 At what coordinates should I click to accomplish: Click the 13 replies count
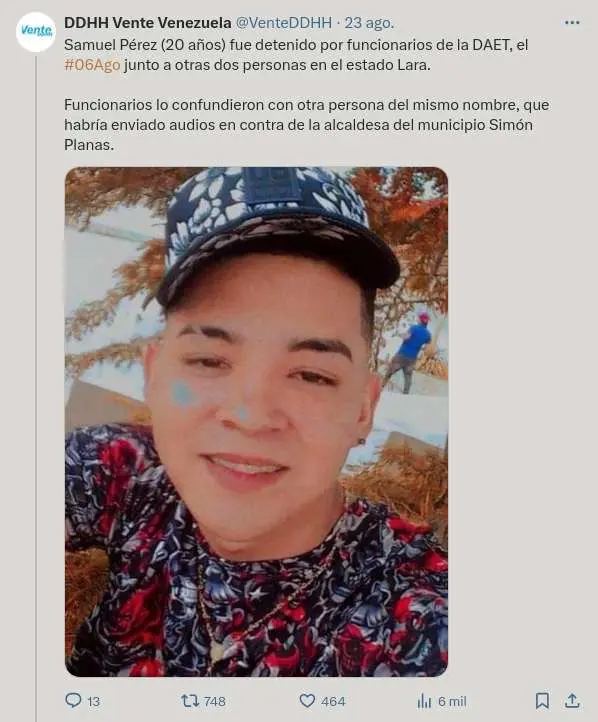click(x=93, y=701)
